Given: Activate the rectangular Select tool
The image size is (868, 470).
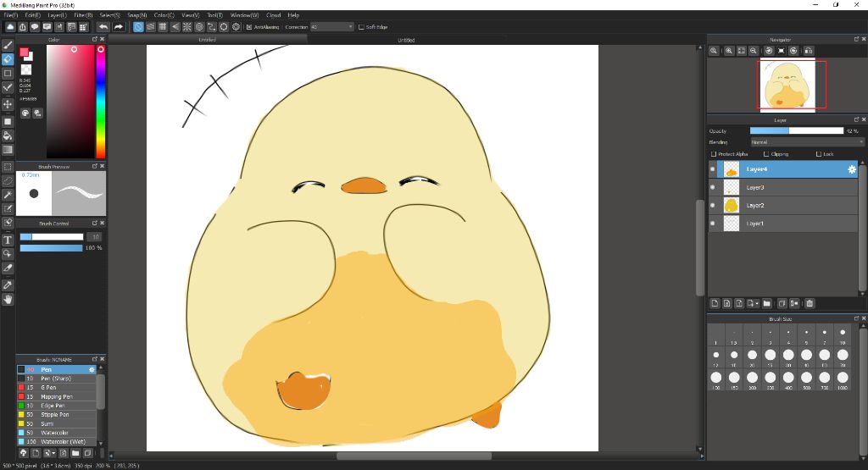Looking at the screenshot, I should 8,167.
